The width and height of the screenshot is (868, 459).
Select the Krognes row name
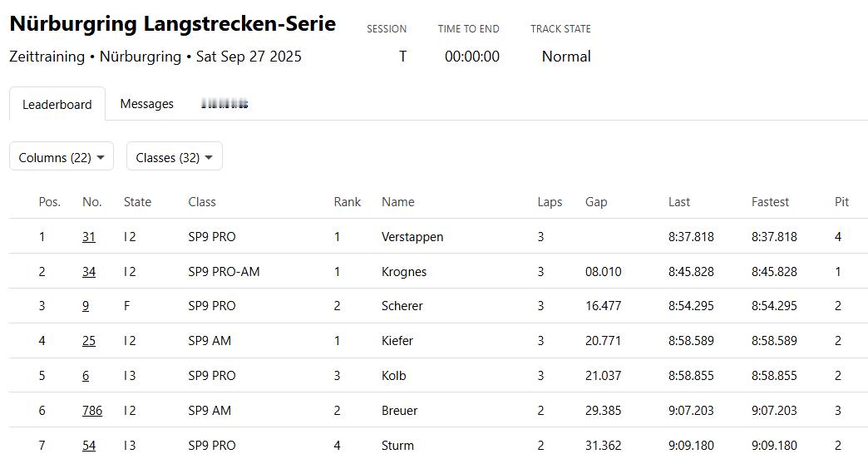404,271
